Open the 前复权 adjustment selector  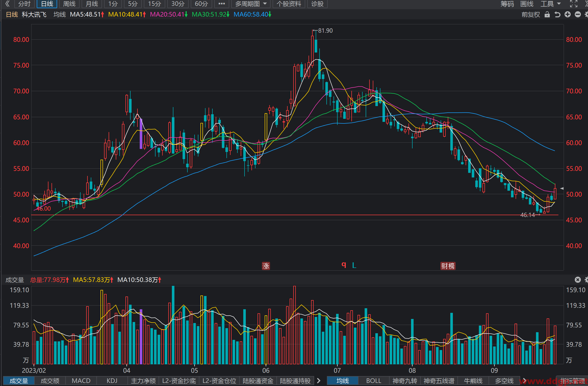531,15
